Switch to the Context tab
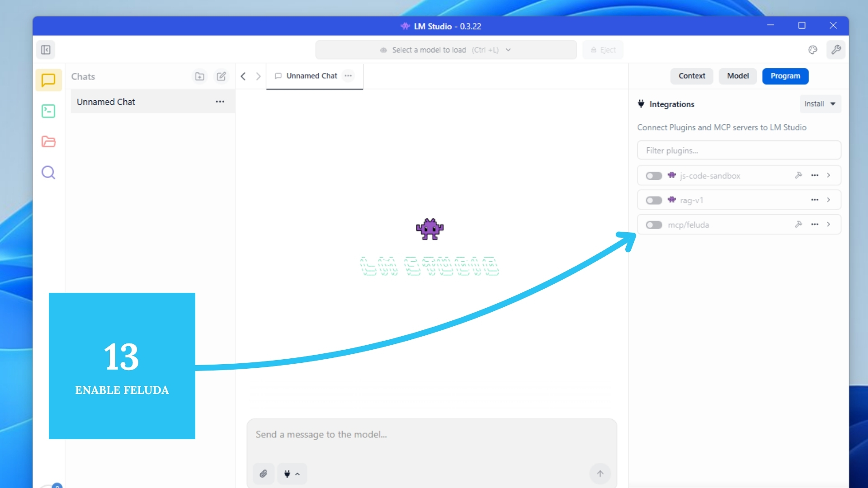 pyautogui.click(x=692, y=76)
